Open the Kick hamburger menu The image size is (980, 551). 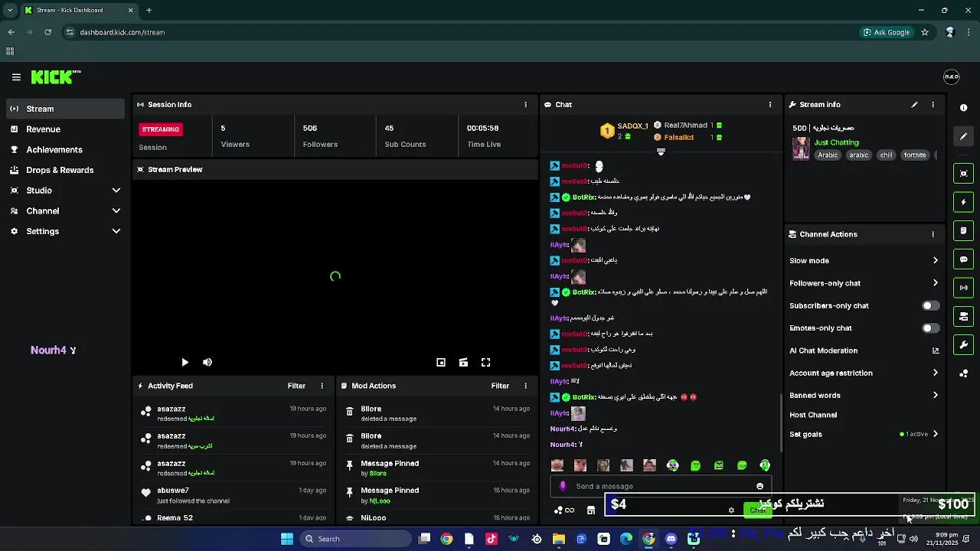click(16, 77)
